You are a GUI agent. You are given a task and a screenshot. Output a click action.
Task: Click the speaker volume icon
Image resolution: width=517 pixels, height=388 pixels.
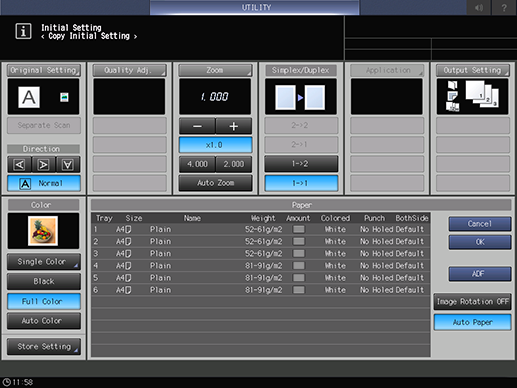tap(479, 7)
